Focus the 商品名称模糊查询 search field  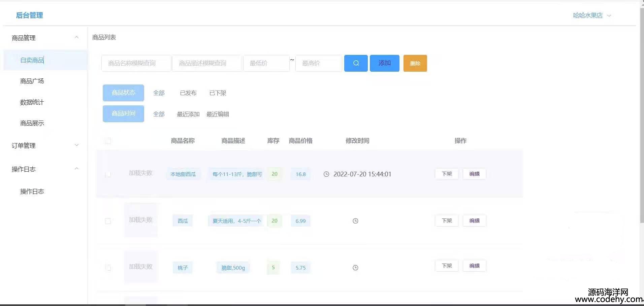pos(136,63)
